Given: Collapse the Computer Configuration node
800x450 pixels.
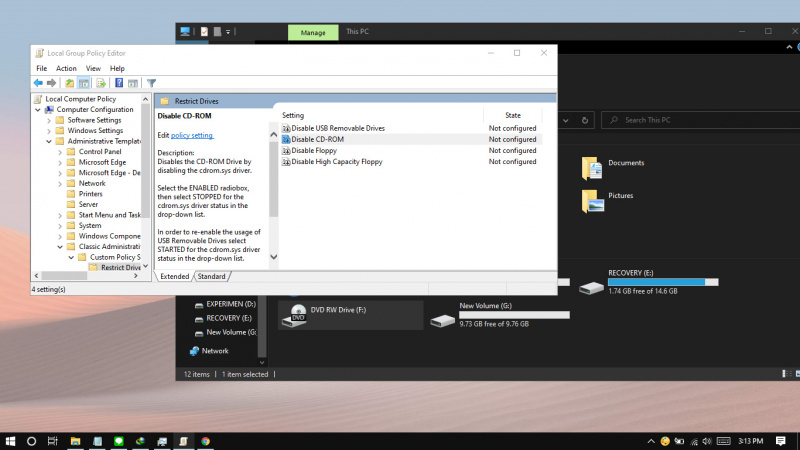Looking at the screenshot, I should pos(38,110).
